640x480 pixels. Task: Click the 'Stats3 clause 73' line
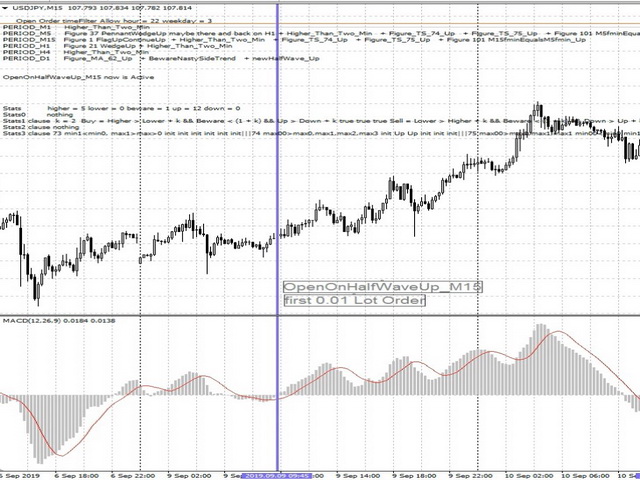coord(321,133)
